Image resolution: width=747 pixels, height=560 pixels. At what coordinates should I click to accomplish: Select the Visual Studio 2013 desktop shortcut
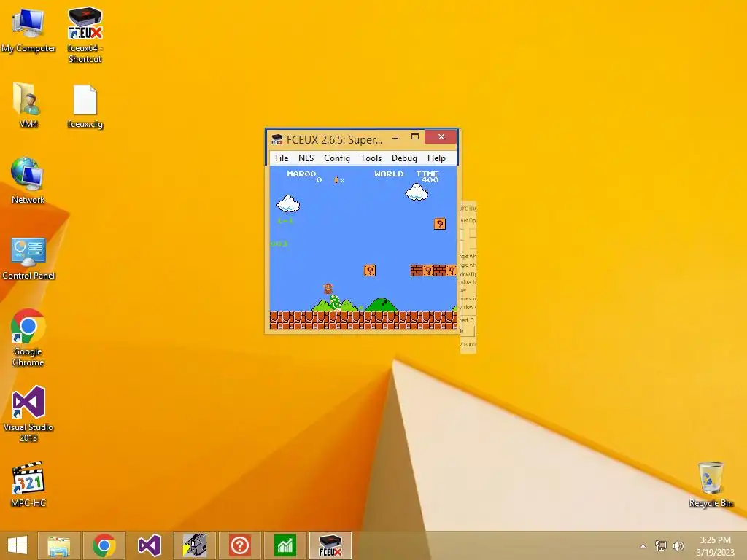pos(28,414)
